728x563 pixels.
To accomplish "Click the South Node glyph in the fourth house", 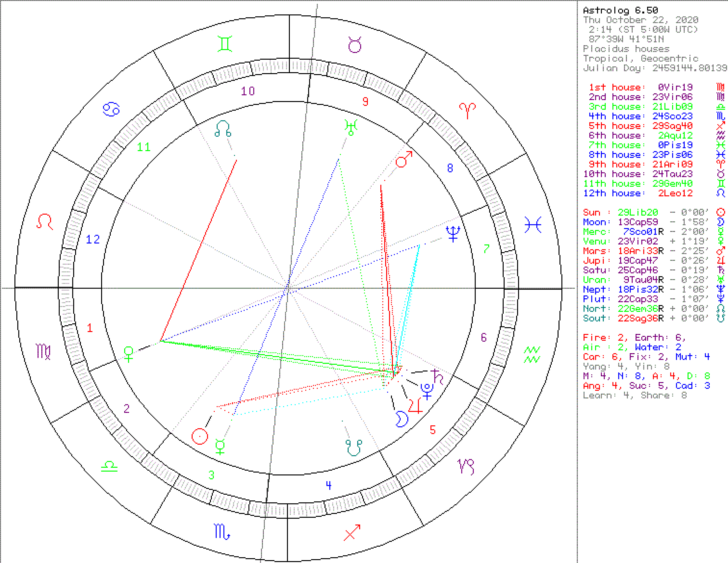I will coord(354,448).
